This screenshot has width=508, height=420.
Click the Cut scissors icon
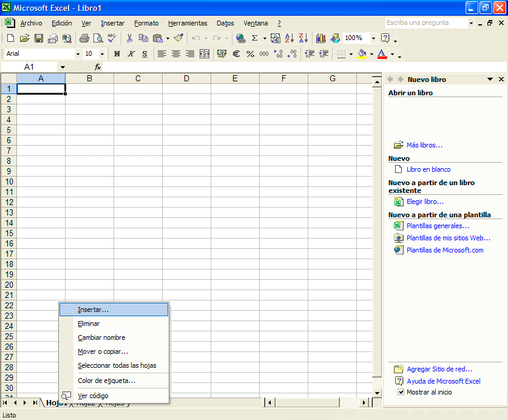pyautogui.click(x=130, y=38)
